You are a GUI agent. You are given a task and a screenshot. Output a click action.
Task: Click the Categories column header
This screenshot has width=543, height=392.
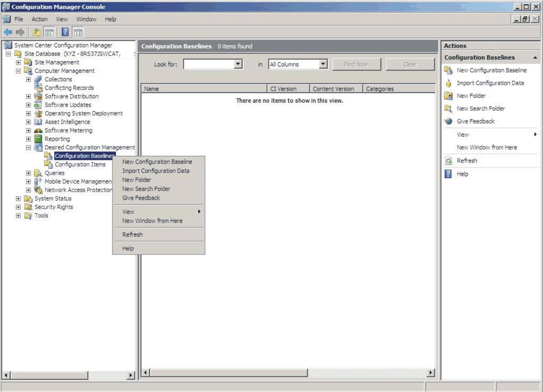point(399,89)
